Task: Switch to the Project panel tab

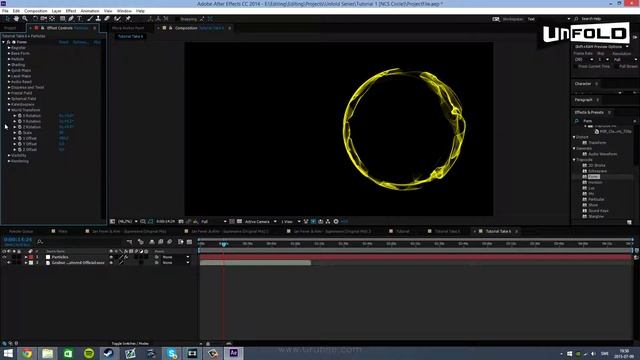Action: [x=10, y=28]
